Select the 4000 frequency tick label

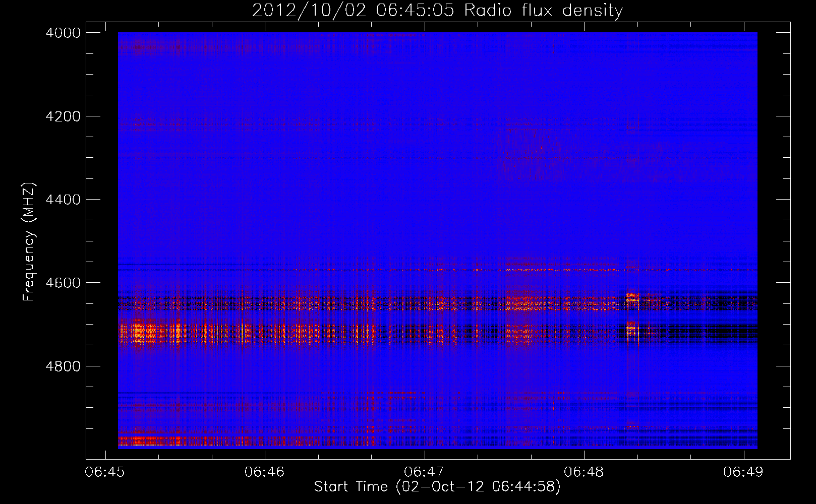click(x=63, y=33)
